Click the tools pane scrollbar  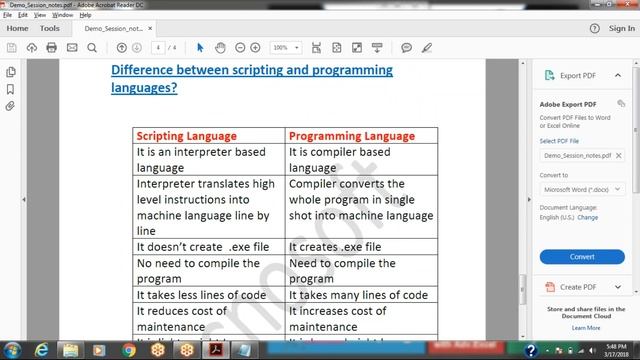coord(636,131)
